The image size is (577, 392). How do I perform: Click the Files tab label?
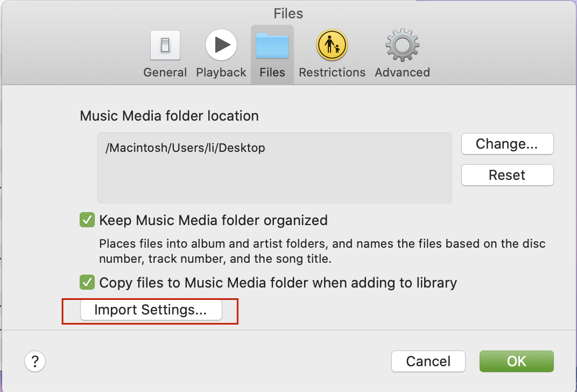coord(272,73)
